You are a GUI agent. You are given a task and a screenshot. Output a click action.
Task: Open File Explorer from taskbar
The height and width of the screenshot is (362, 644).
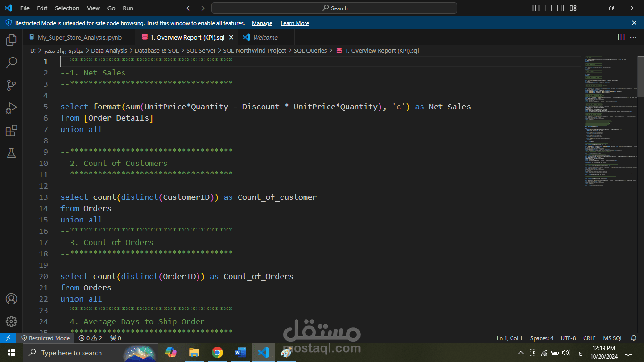[194, 353]
